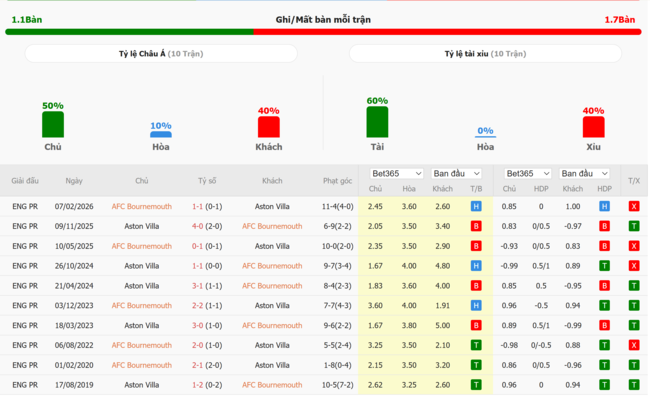Click the red B T/B badge in 10/05/2025 row
This screenshot has width=650, height=398.
476,246
